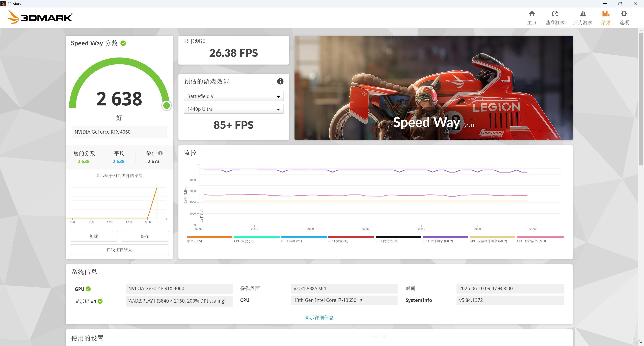Click the 监控 monitoring panel title
644x346 pixels.
pos(190,153)
